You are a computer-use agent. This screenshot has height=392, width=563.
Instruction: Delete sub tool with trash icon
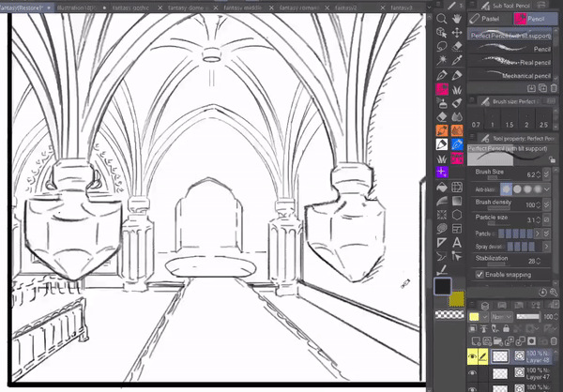point(554,86)
